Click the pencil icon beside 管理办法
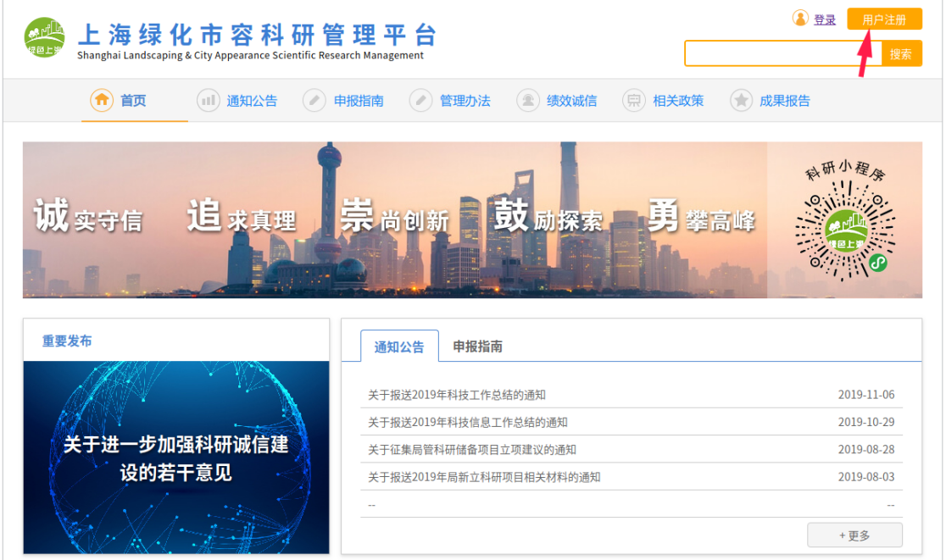The image size is (946, 560). tap(420, 101)
